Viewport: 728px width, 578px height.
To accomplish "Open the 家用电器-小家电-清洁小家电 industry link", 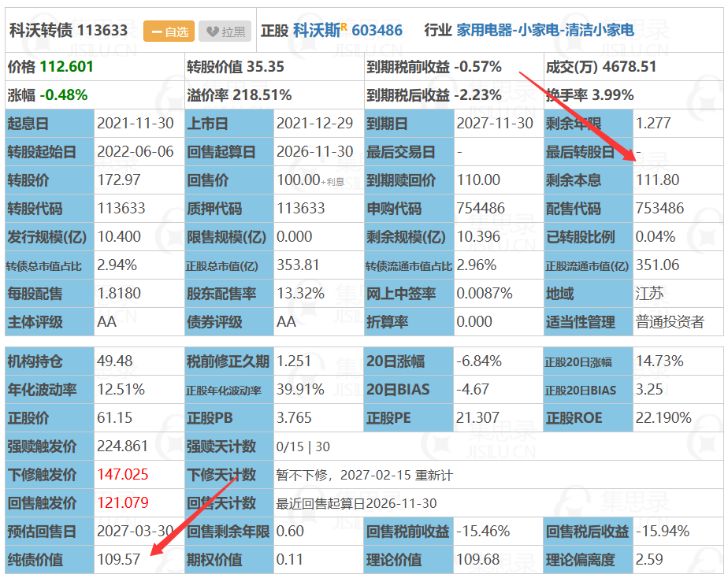I will (x=545, y=31).
